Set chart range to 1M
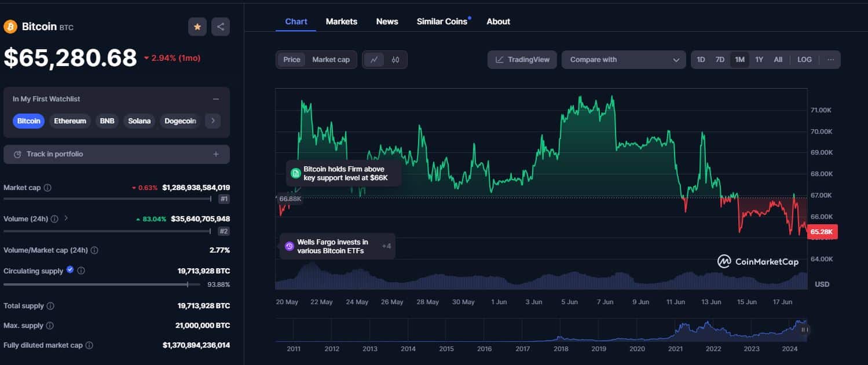The height and width of the screenshot is (365, 868). [x=739, y=60]
